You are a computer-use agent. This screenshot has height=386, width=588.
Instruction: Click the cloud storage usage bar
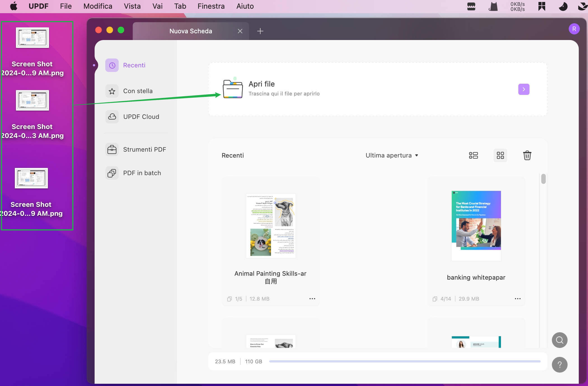[x=405, y=361]
